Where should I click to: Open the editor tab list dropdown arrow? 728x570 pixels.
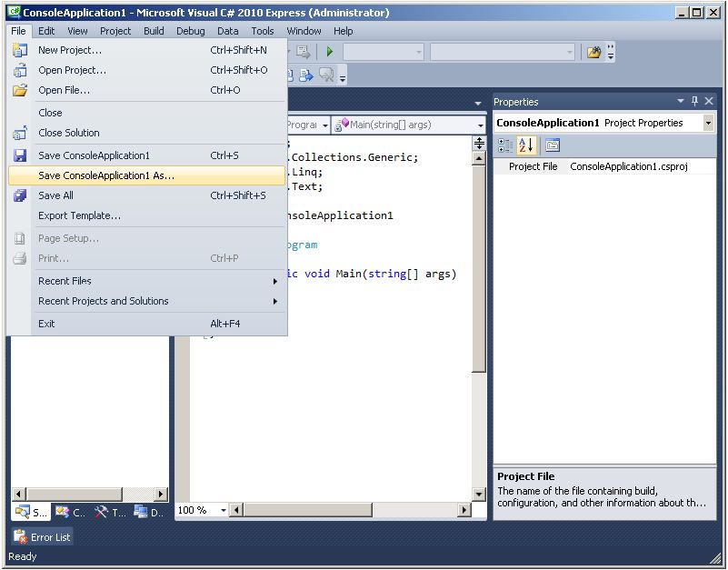coord(478,103)
